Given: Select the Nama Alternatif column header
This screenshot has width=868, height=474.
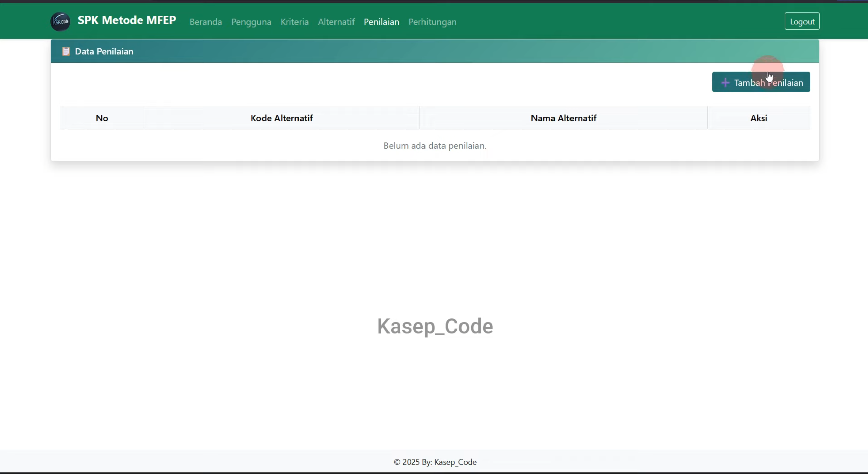Looking at the screenshot, I should pos(563,118).
